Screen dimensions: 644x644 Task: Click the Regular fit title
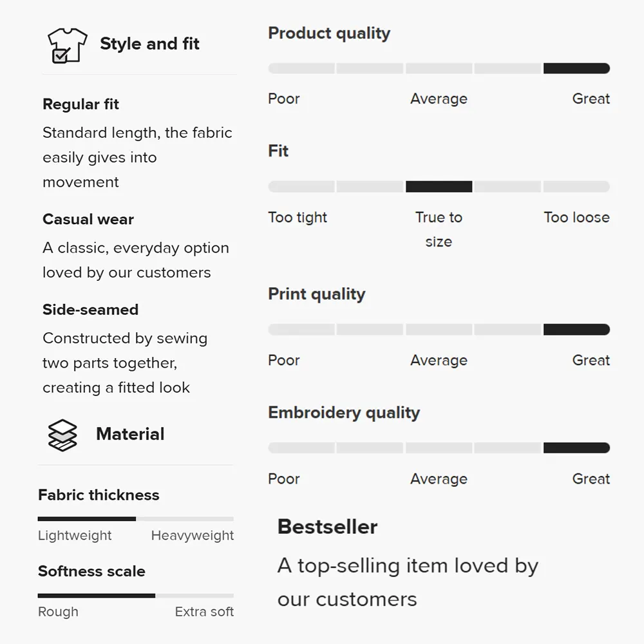tap(81, 104)
